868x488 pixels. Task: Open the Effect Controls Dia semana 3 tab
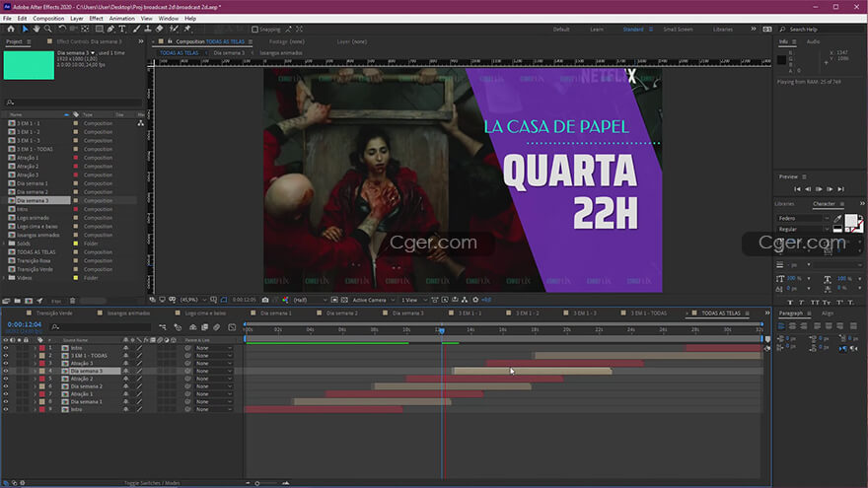89,41
